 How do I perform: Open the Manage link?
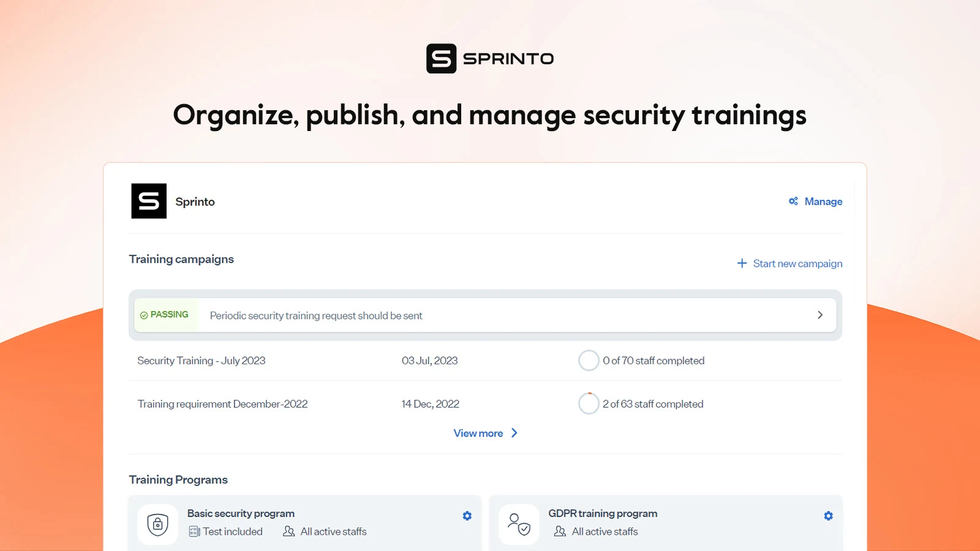pos(823,201)
